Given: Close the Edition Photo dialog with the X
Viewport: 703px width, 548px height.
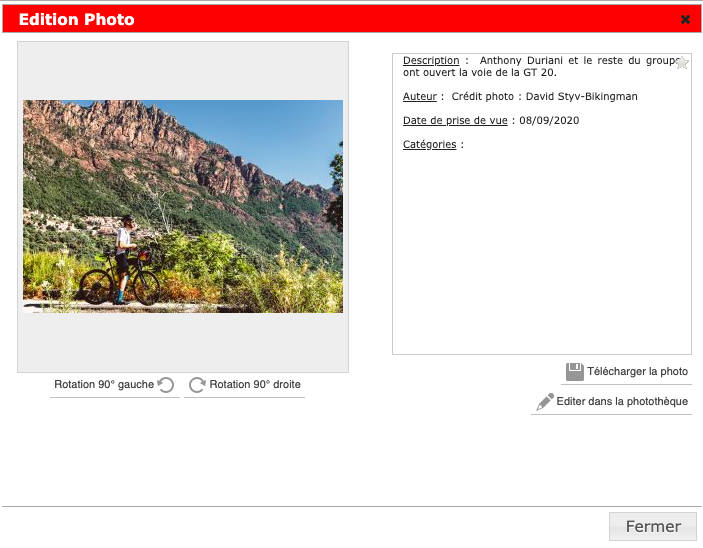Looking at the screenshot, I should (x=685, y=19).
